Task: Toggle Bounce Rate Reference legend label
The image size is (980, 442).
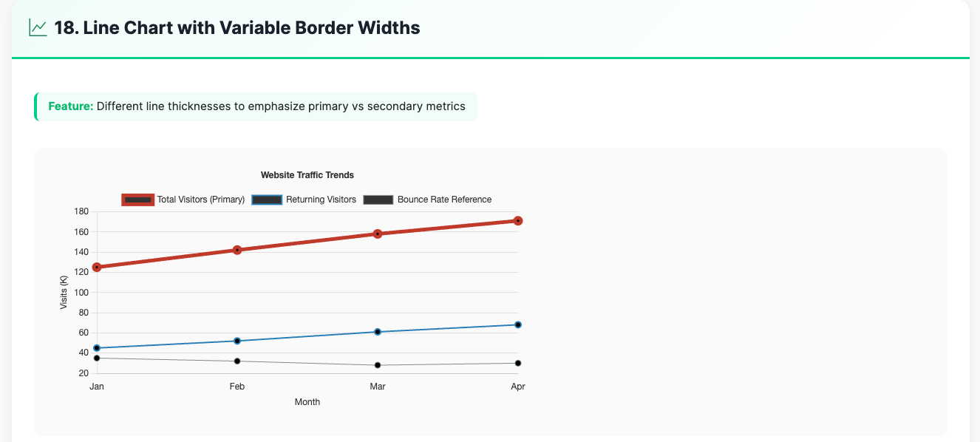Action: click(x=444, y=200)
